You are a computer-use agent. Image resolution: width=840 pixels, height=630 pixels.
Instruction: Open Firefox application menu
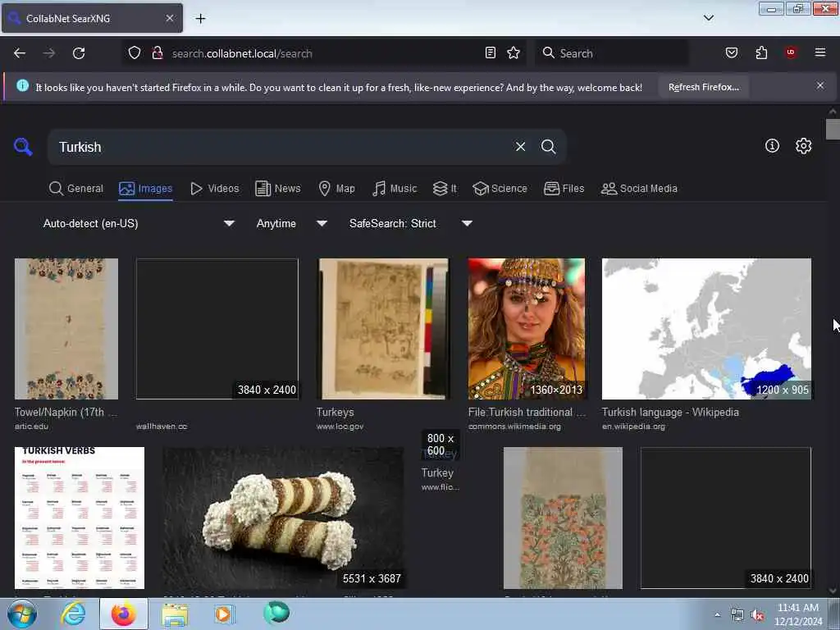pos(819,52)
